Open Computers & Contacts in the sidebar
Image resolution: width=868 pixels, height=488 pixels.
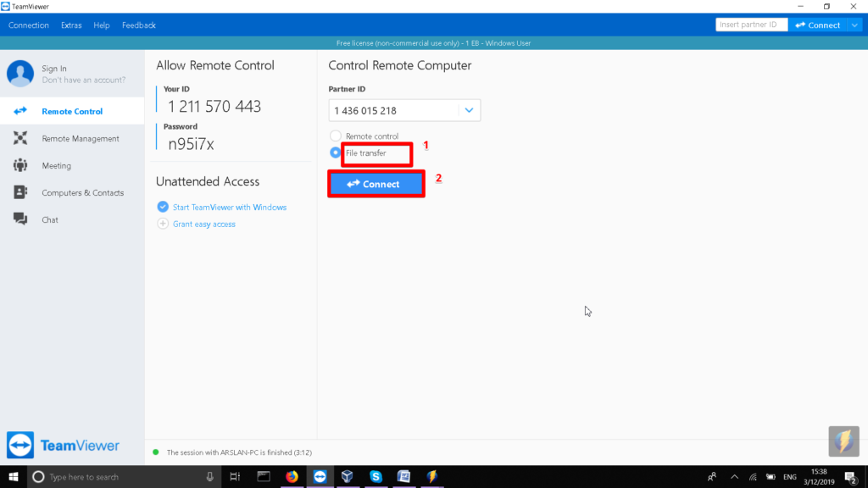pos(72,192)
